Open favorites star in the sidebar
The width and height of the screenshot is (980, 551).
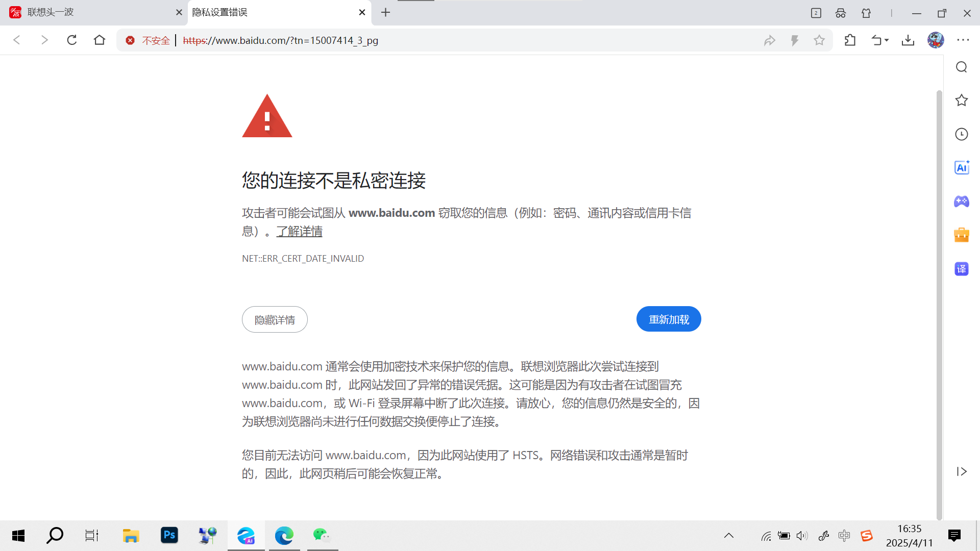point(962,101)
